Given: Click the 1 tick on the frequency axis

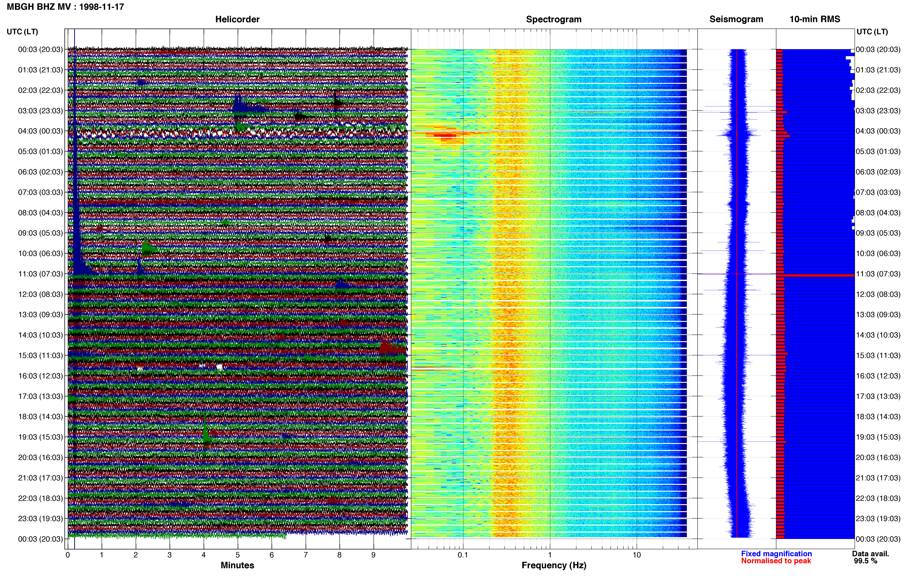Looking at the screenshot, I should point(550,555).
